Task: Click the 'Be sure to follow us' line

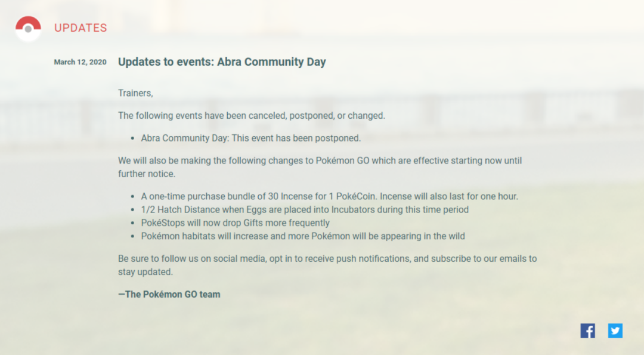Action: (x=327, y=259)
